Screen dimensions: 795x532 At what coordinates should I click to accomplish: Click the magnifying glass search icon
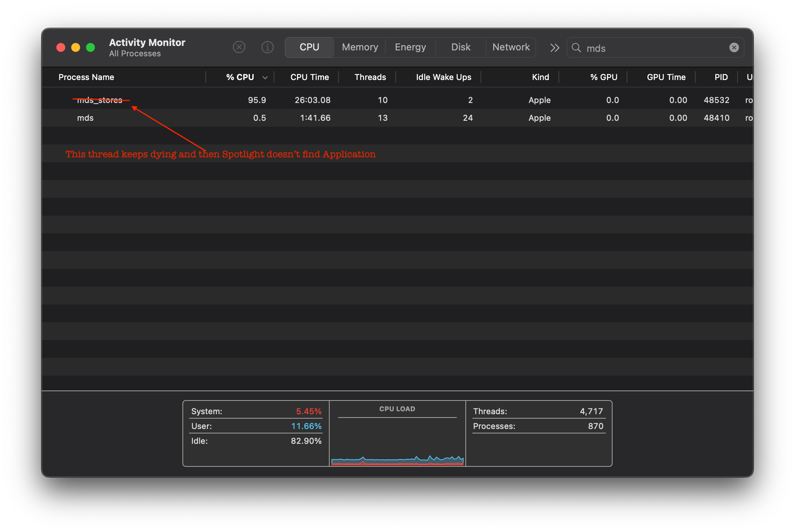click(x=576, y=48)
